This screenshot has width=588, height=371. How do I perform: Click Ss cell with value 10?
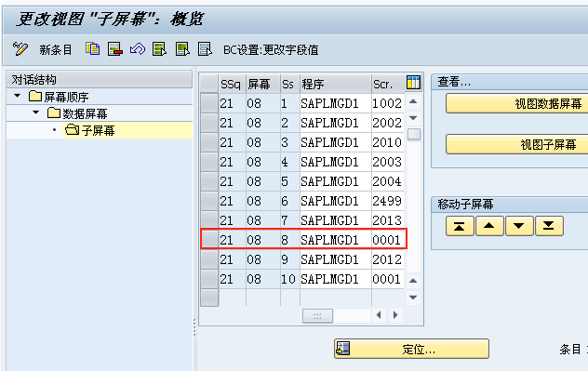click(x=290, y=278)
